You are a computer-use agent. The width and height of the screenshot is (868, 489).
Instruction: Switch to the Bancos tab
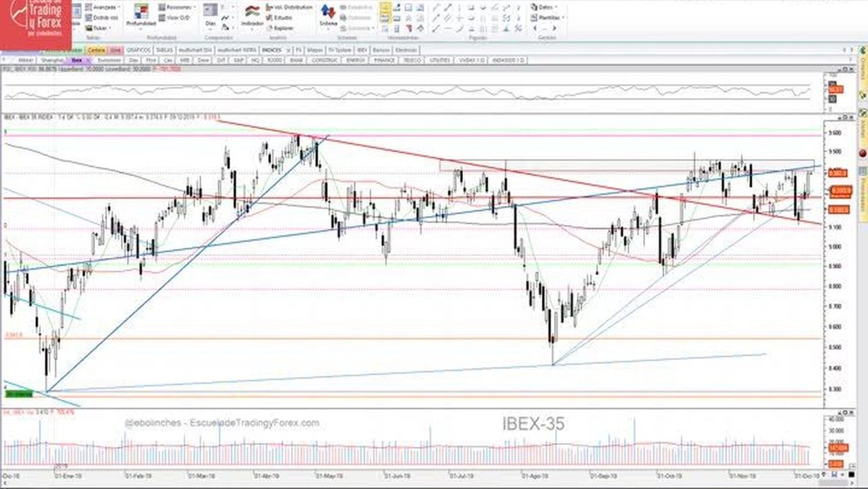click(380, 50)
